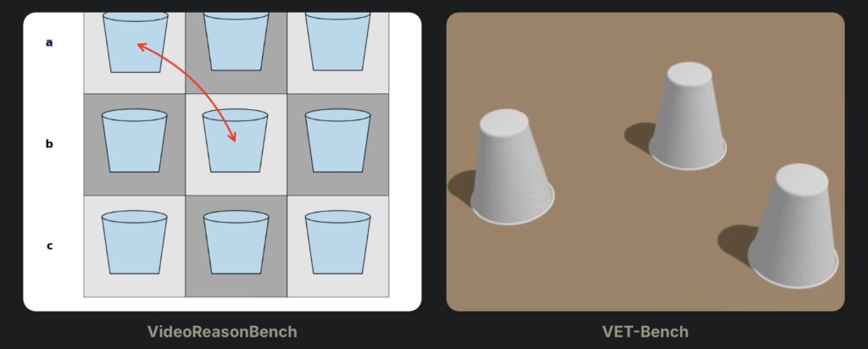The width and height of the screenshot is (868, 349).
Task: Click the red swap arrow between cups
Action: (x=188, y=91)
